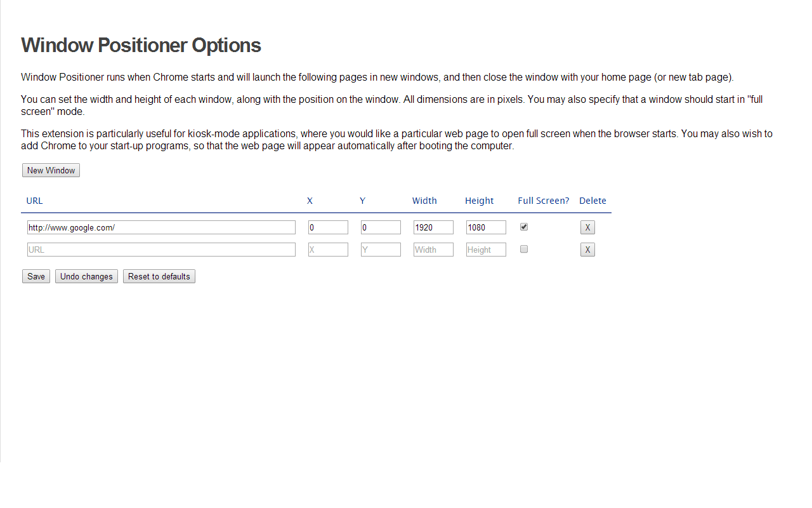Focus the empty Height placeholder field
Image resolution: width=812 pixels, height=508 pixels.
point(486,250)
